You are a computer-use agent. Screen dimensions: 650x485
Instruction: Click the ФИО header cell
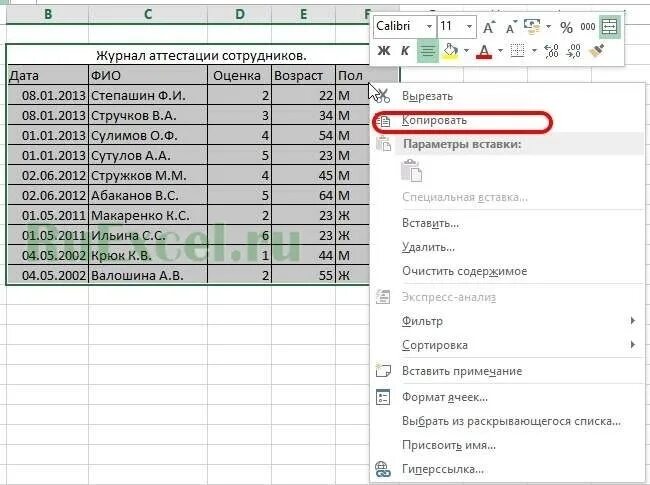[x=148, y=75]
